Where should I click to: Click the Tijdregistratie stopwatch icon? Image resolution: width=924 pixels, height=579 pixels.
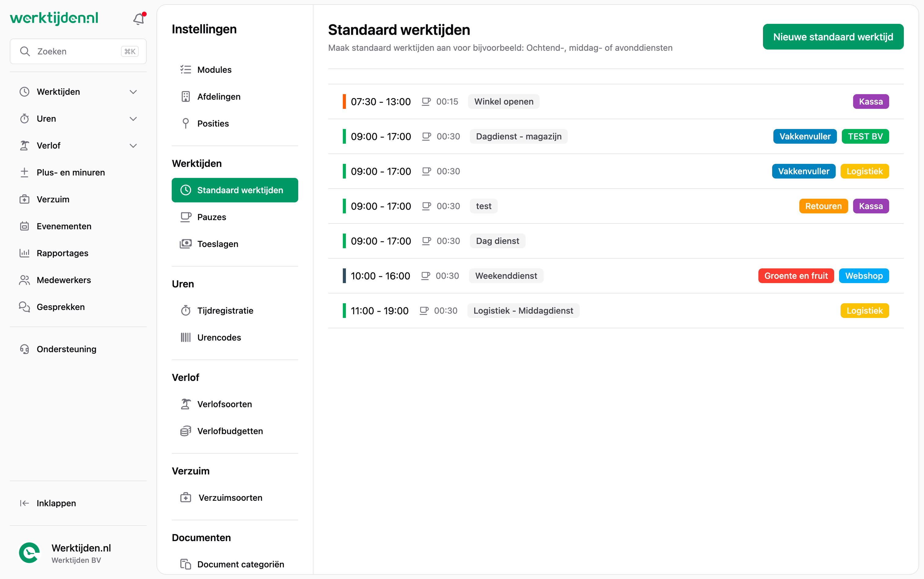186,311
